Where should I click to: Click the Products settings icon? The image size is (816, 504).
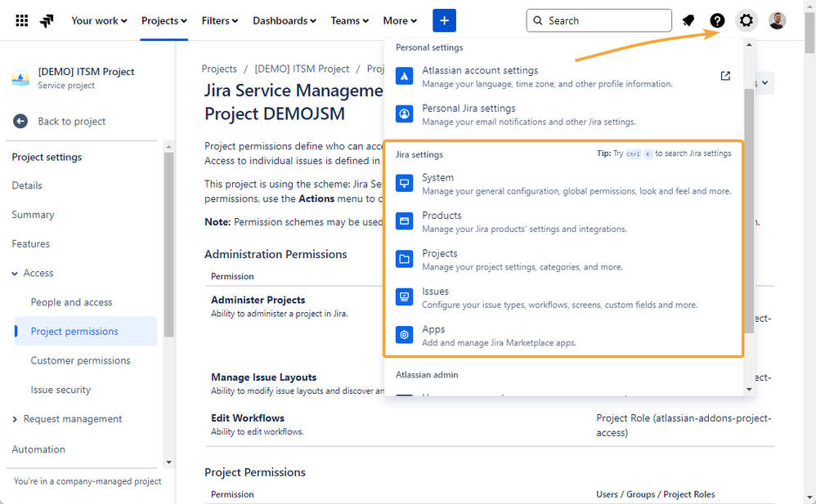coord(405,221)
